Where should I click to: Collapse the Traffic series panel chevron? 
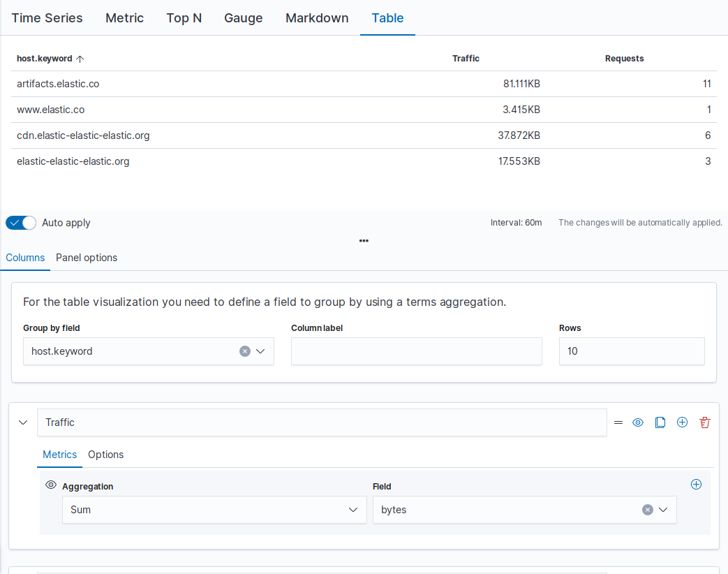point(23,422)
